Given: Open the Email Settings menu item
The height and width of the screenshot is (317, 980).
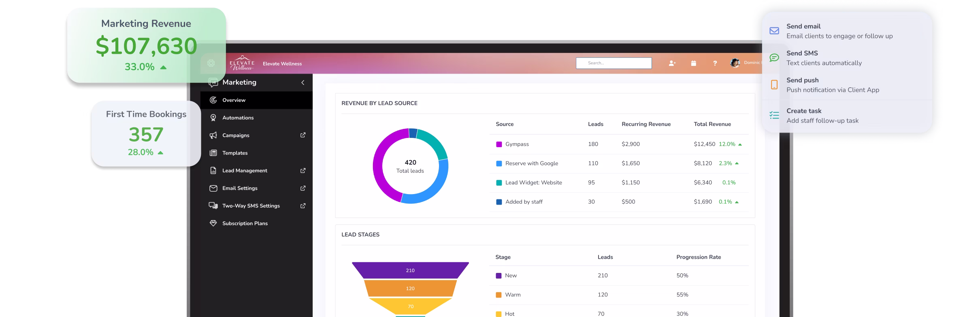Looking at the screenshot, I should click(256, 188).
